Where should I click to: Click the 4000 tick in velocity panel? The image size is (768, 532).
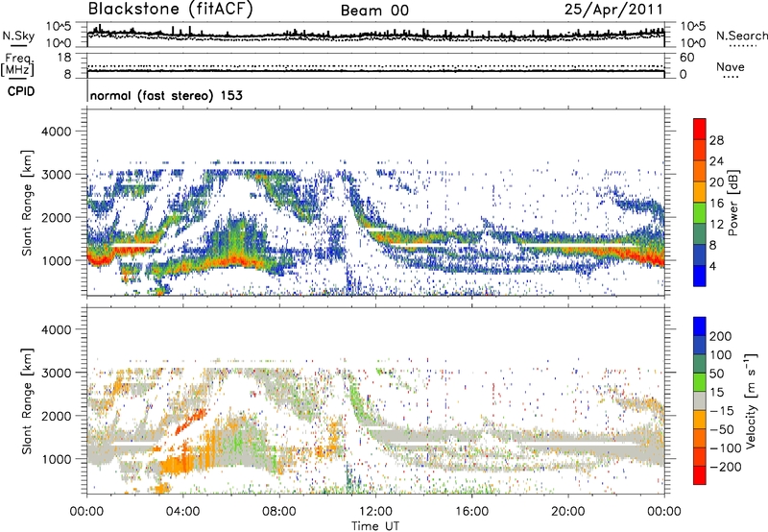coord(56,329)
